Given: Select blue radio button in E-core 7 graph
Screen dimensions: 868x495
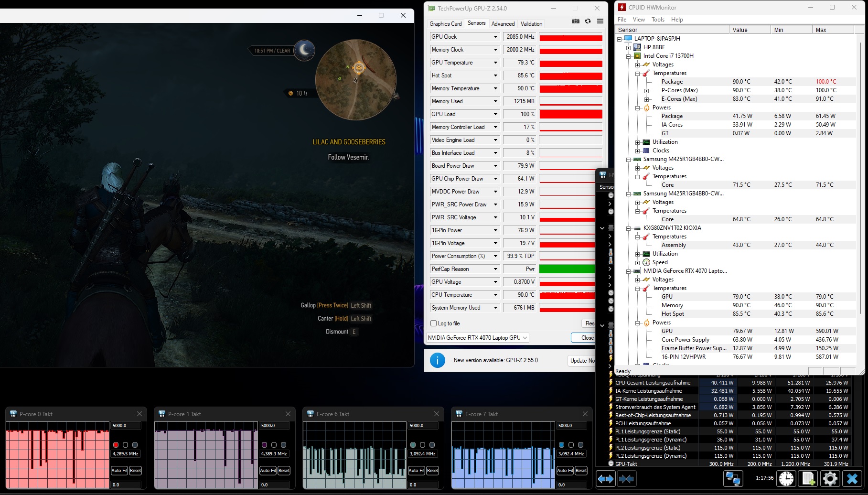Looking at the screenshot, I should point(561,445).
